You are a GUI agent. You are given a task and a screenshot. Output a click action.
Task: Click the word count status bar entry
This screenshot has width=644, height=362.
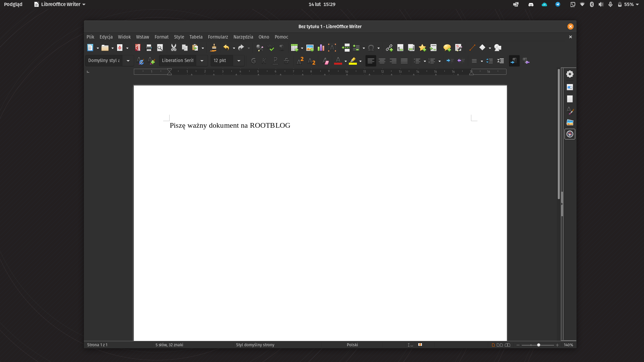click(x=169, y=345)
